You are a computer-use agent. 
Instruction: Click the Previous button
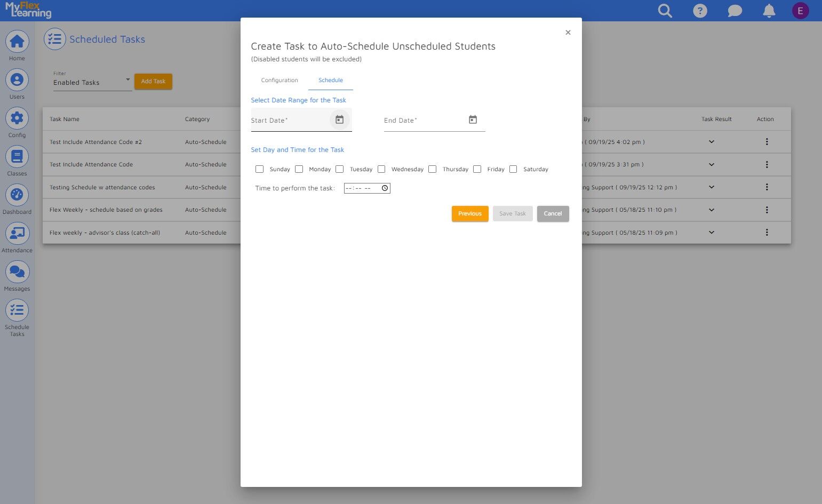click(470, 213)
